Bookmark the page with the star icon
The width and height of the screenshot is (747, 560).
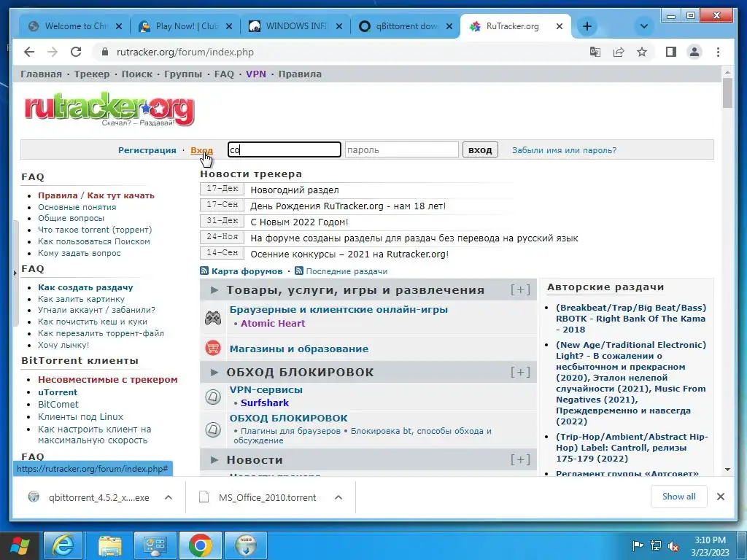click(x=642, y=52)
